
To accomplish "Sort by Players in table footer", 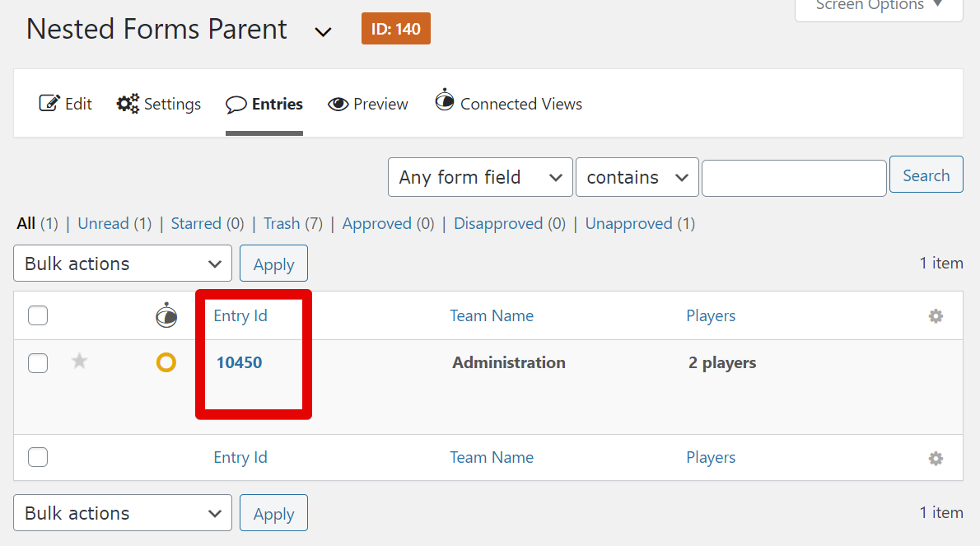I will [x=711, y=457].
